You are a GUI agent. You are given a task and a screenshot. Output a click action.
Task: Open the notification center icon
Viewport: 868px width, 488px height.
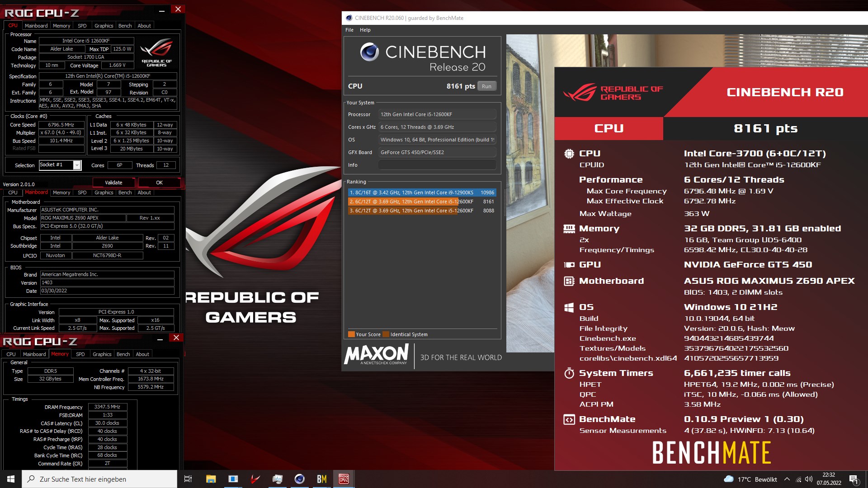coord(854,479)
